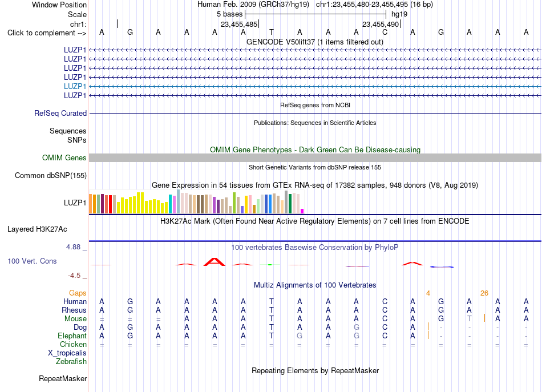Click the GTEx 'Gene Expression in 54 tissues' title
Screen dimensions: 542x392
[x=315, y=185]
